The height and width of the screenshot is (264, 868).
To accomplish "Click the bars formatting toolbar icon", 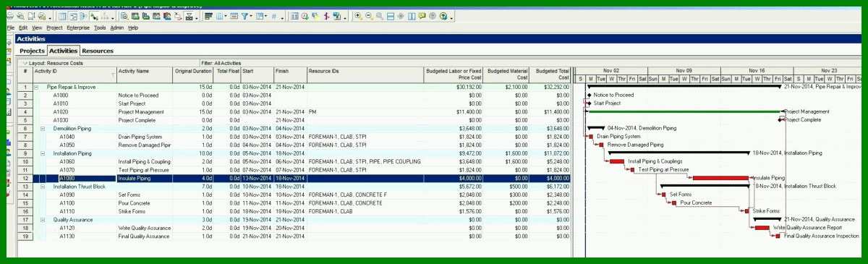I will pyautogui.click(x=208, y=15).
